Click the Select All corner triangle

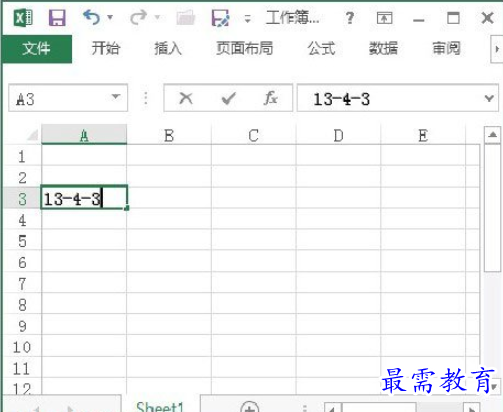[33, 135]
